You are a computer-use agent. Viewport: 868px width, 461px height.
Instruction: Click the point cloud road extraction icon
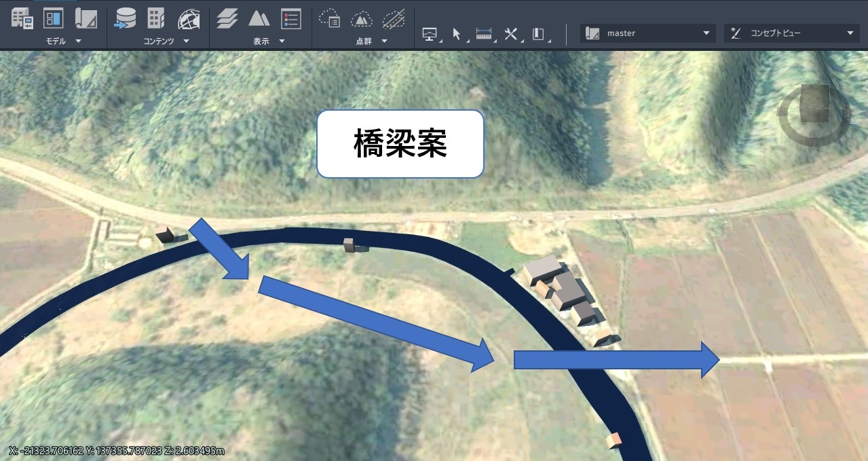click(x=394, y=18)
